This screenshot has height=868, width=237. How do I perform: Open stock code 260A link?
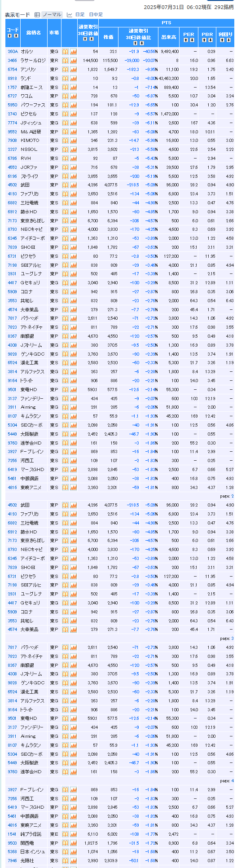(x=12, y=52)
